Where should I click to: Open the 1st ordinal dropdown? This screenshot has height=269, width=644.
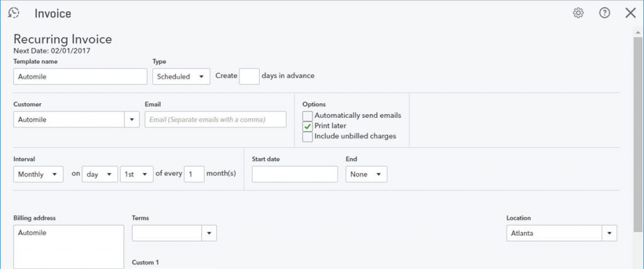tap(136, 175)
